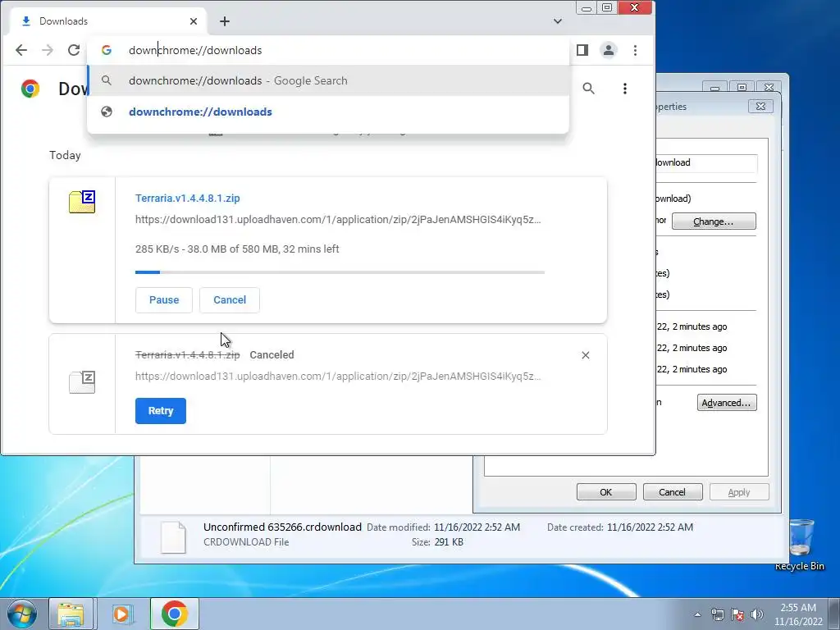Open Chrome's three-dot menu in toolbar
The width and height of the screenshot is (840, 630).
coord(636,50)
